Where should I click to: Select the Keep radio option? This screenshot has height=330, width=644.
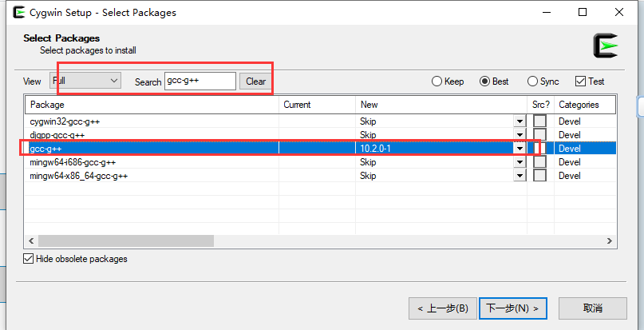[x=448, y=82]
